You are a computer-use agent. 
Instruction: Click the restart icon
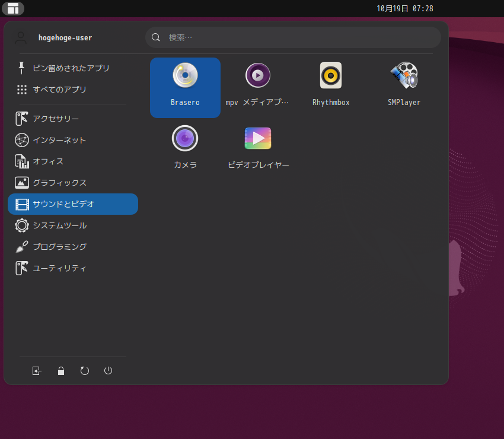pyautogui.click(x=85, y=371)
